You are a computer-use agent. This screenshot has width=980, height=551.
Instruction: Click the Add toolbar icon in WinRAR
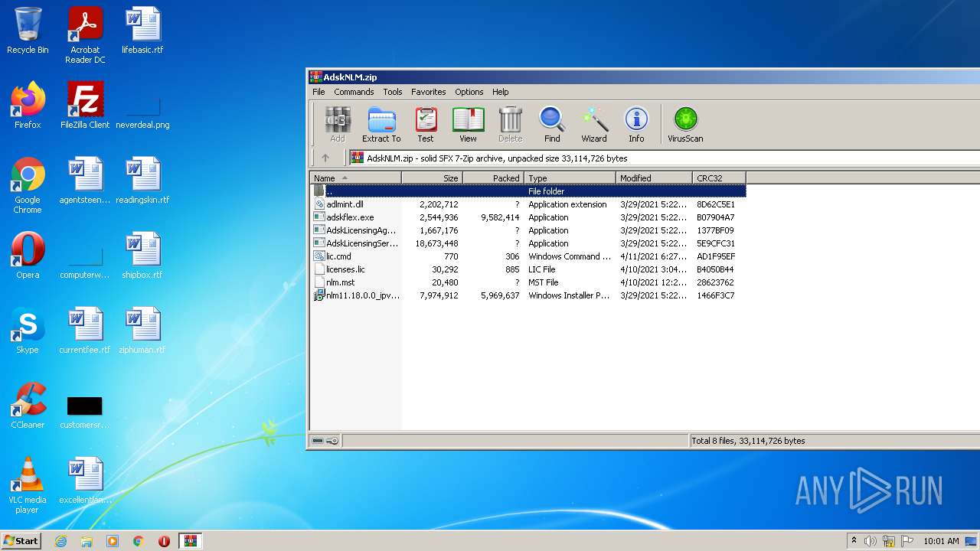(x=338, y=125)
